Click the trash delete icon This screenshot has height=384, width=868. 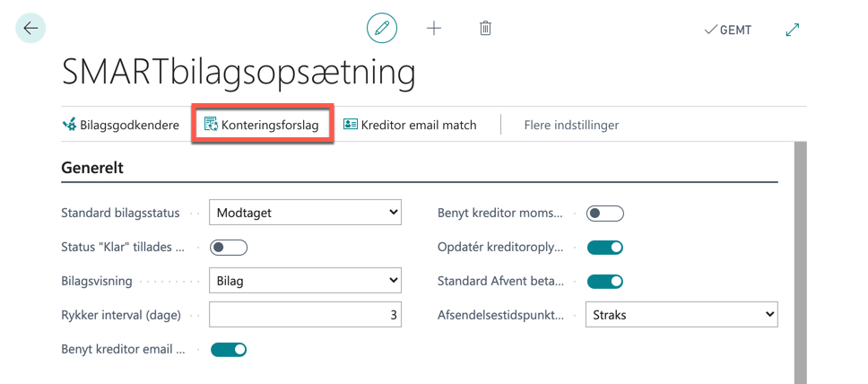[485, 28]
